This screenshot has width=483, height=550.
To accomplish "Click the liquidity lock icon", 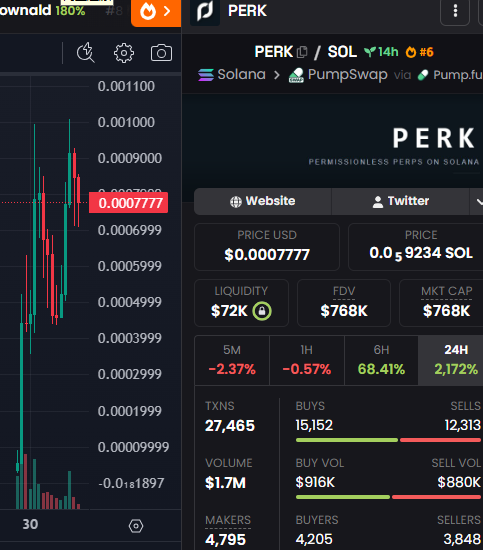I will pos(262,311).
